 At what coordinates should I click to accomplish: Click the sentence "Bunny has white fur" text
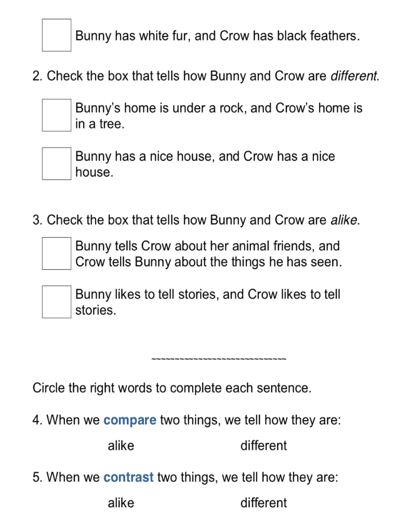click(217, 36)
